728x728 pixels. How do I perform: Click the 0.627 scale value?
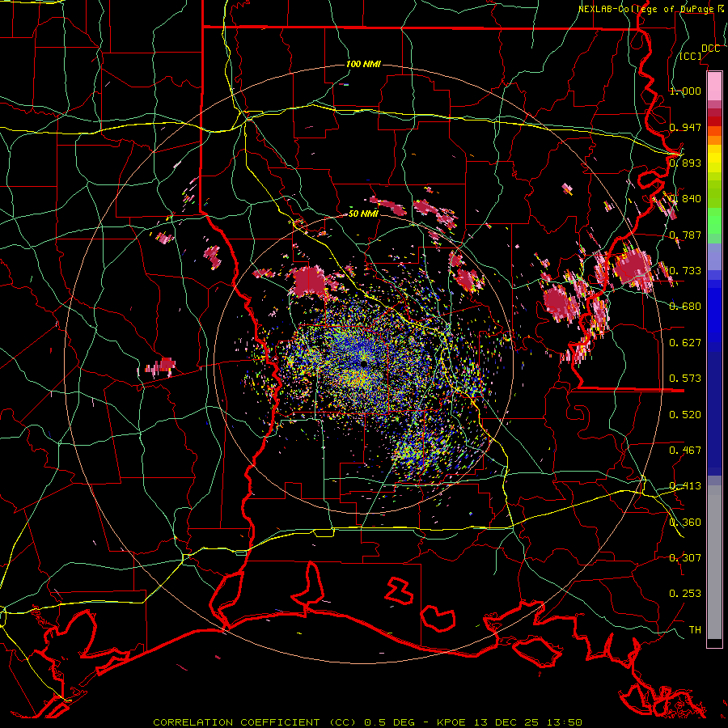(x=685, y=343)
